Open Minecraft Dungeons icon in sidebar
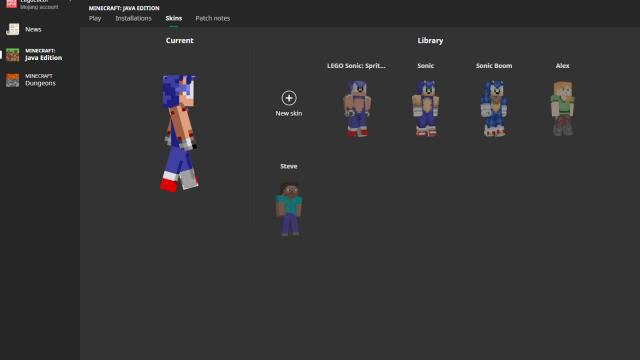640x360 pixels. (x=13, y=80)
